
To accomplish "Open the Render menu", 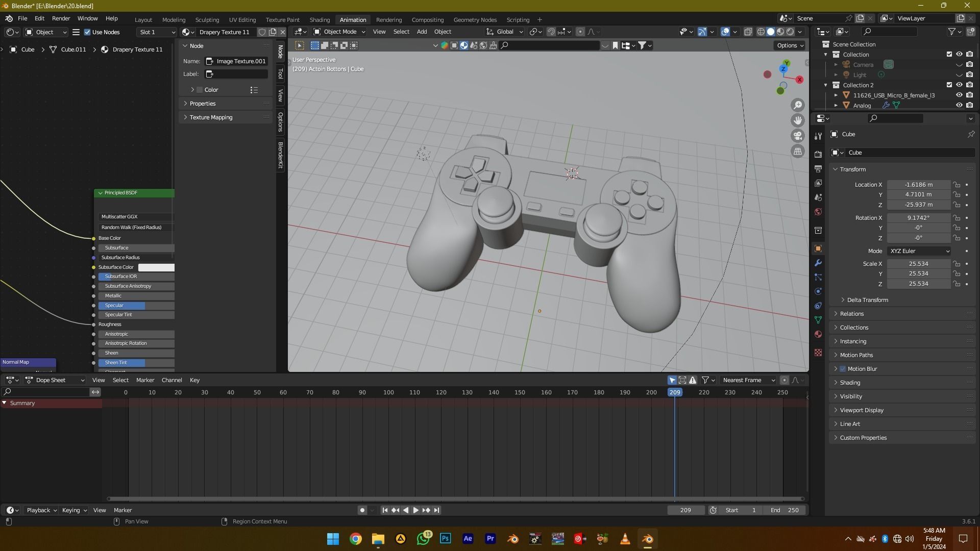I will (x=61, y=18).
